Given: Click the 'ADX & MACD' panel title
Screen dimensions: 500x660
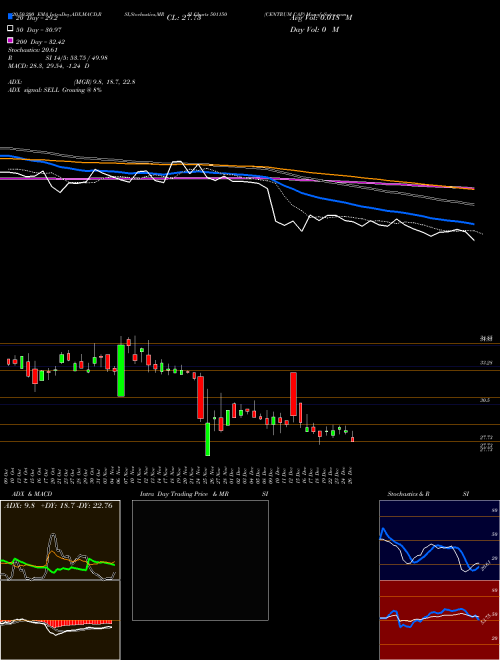Looking at the screenshot, I should pyautogui.click(x=32, y=494).
